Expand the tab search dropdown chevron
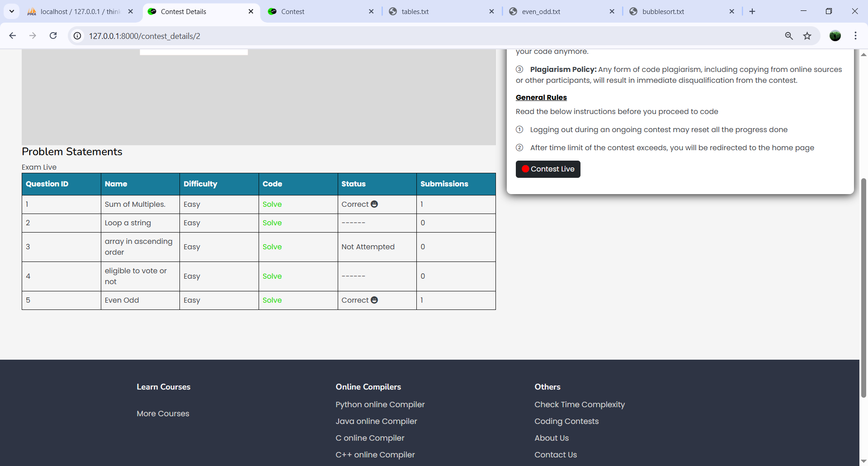 tap(12, 11)
